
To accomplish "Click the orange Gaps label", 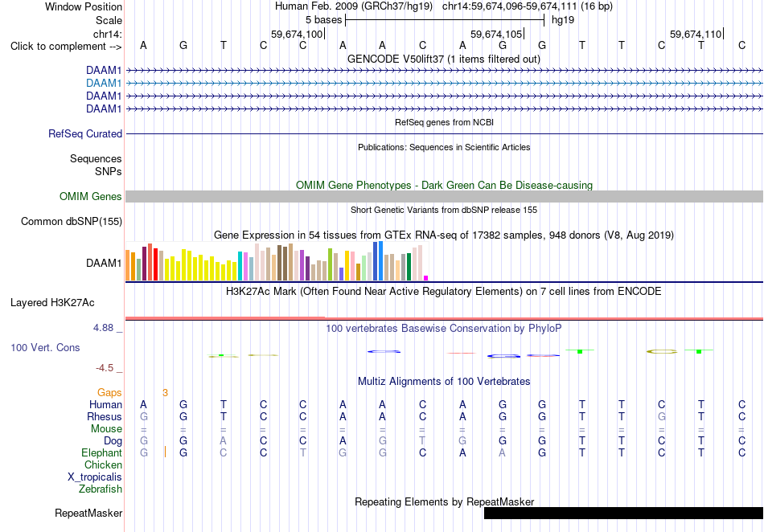I will (x=109, y=393).
